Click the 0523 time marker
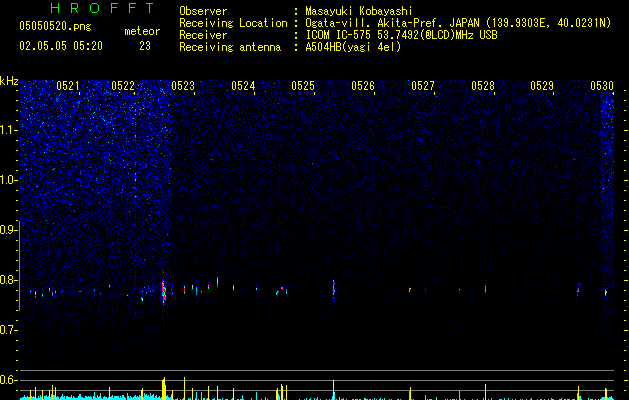 pos(183,85)
